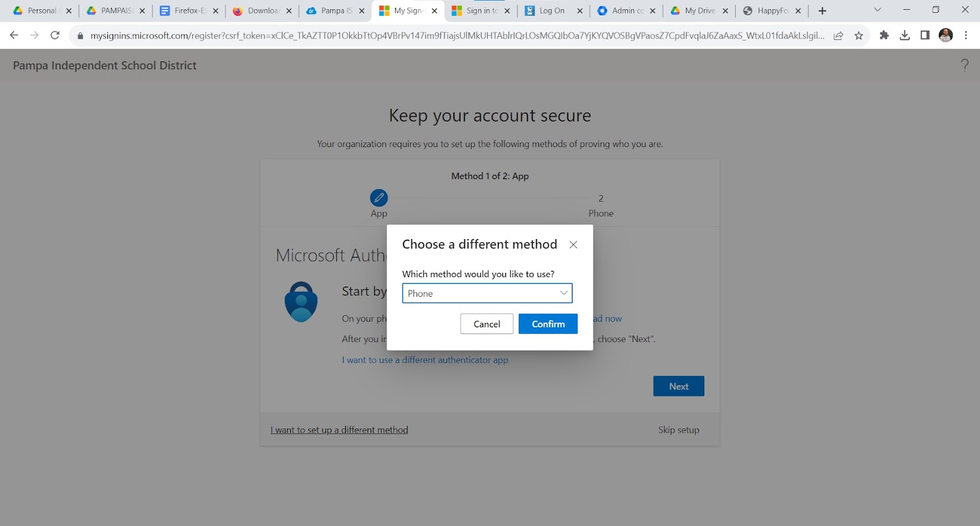Close the 'Choose a different method' dialog
This screenshot has width=980, height=526.
tap(573, 245)
